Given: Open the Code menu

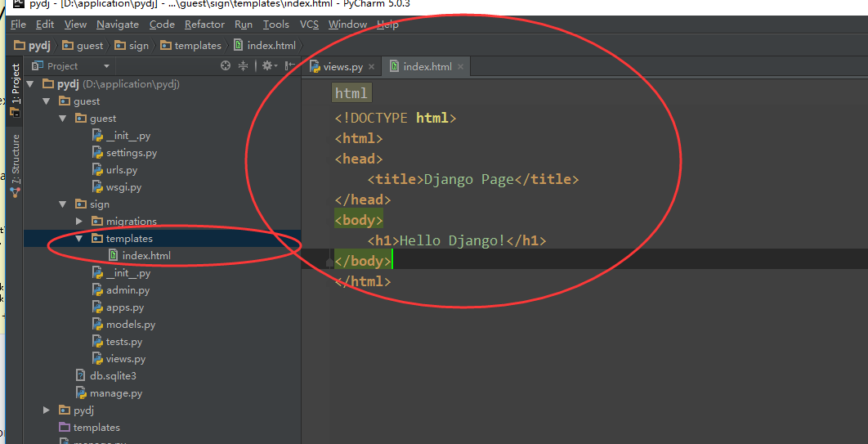Looking at the screenshot, I should 162,25.
